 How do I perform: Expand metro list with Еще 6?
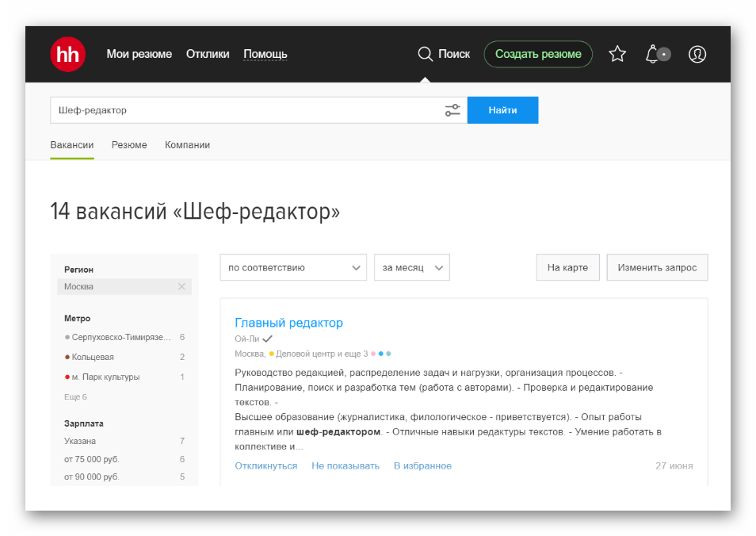[x=74, y=396]
